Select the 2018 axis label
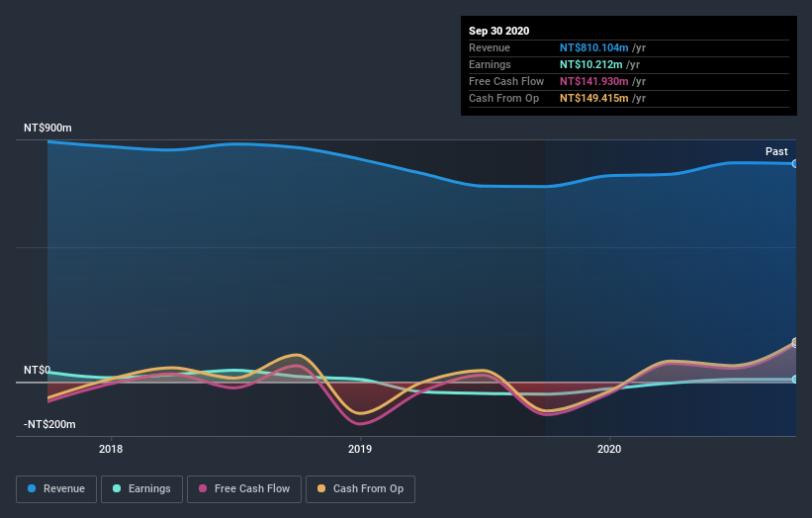Viewport: 812px width, 518px height. coord(111,449)
